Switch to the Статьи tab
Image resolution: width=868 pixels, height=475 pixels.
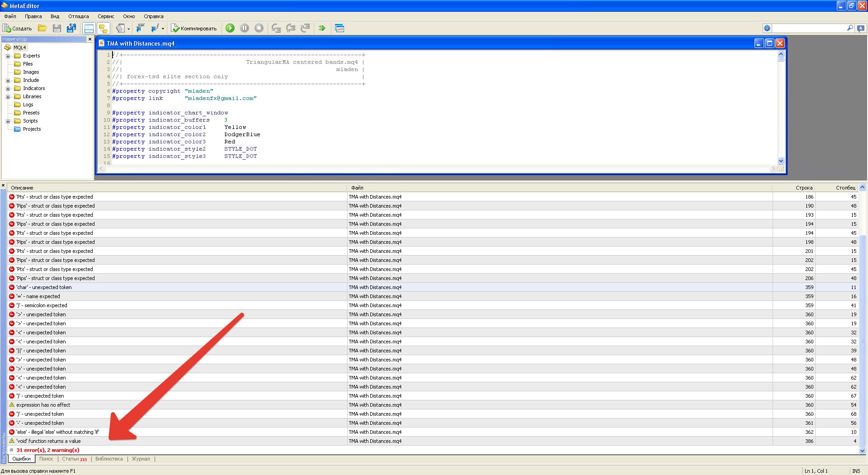tap(74, 459)
